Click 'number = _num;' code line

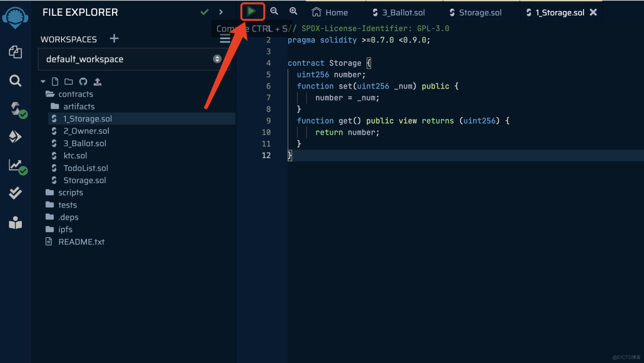click(348, 98)
